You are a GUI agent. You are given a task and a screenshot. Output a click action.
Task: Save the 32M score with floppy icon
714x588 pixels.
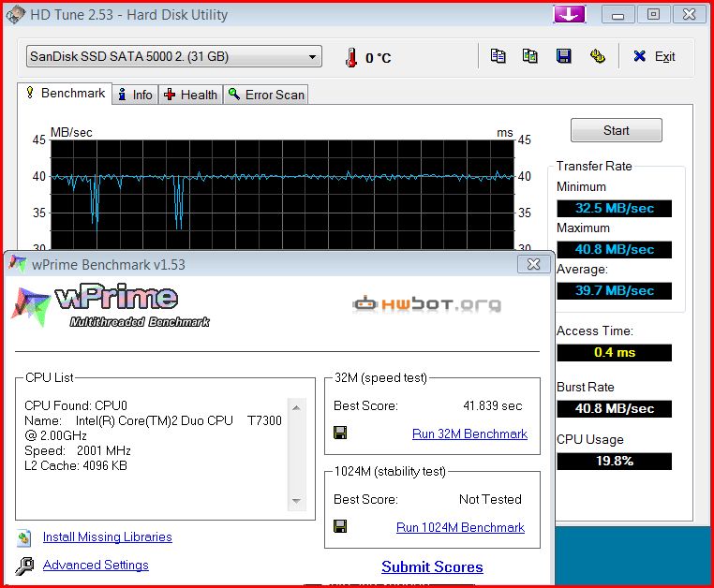tap(340, 433)
